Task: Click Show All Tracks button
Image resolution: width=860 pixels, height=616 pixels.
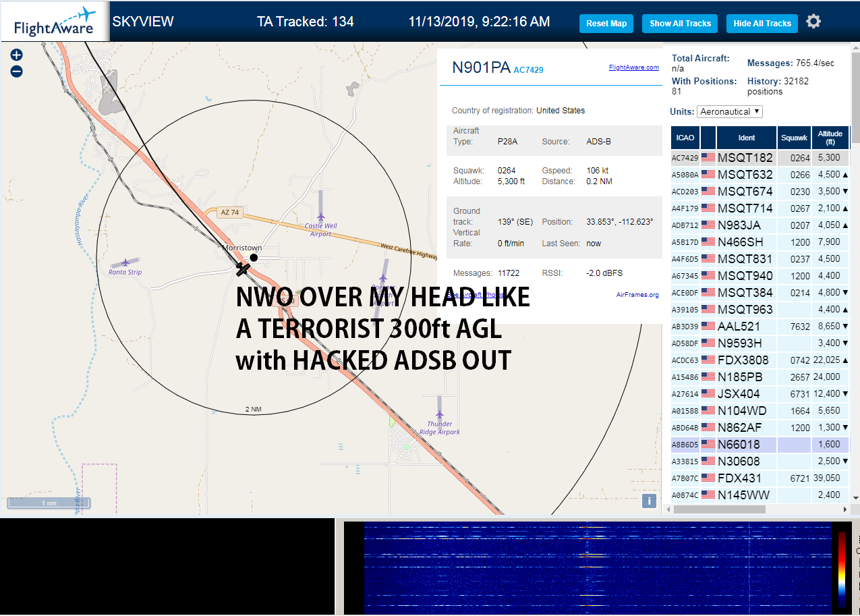Action: tap(680, 24)
